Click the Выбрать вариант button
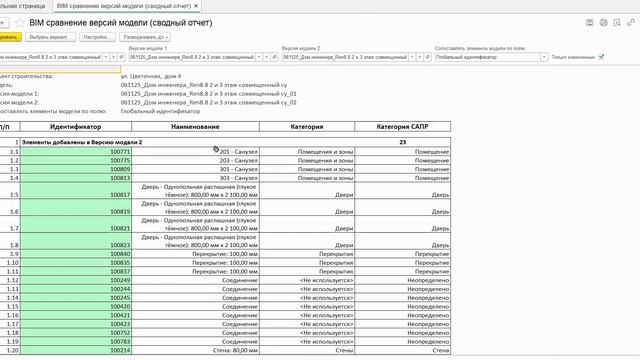The image size is (640, 360). pos(51,37)
